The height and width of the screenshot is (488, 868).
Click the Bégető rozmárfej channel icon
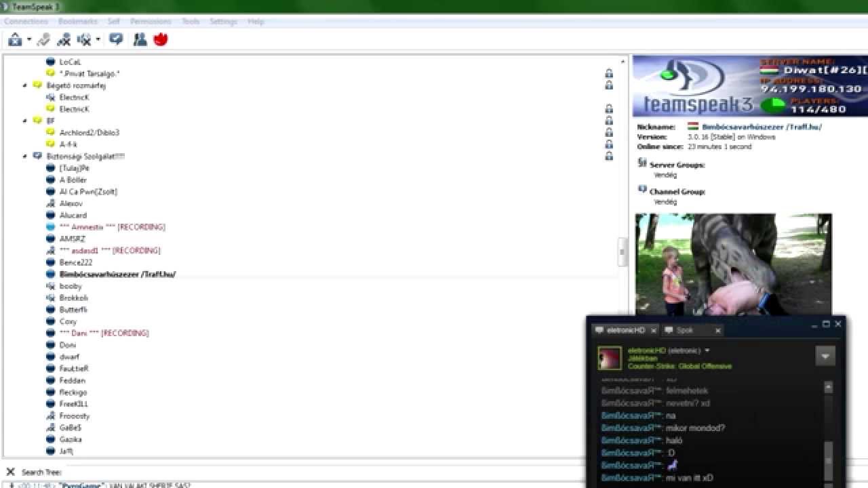pyautogui.click(x=37, y=85)
